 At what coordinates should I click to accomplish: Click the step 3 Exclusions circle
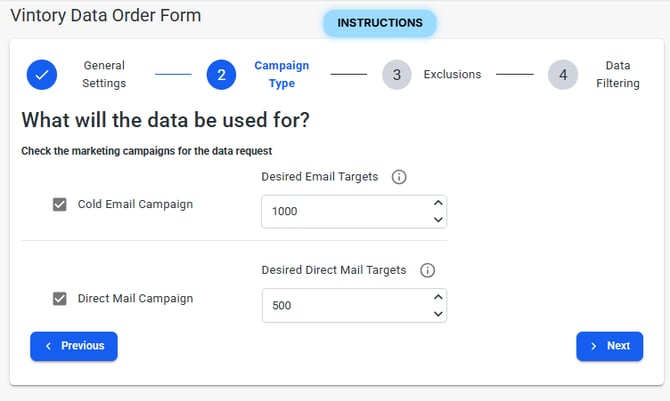(397, 75)
